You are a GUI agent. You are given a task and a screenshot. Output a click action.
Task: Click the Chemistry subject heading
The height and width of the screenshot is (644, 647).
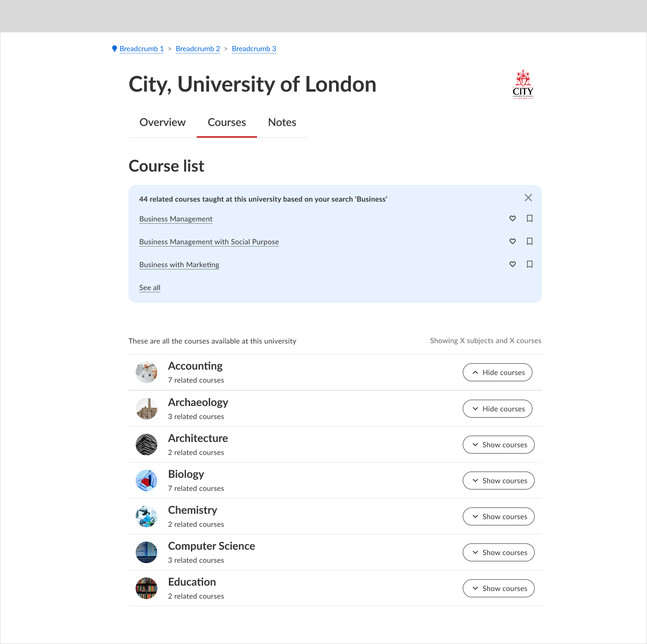(192, 510)
